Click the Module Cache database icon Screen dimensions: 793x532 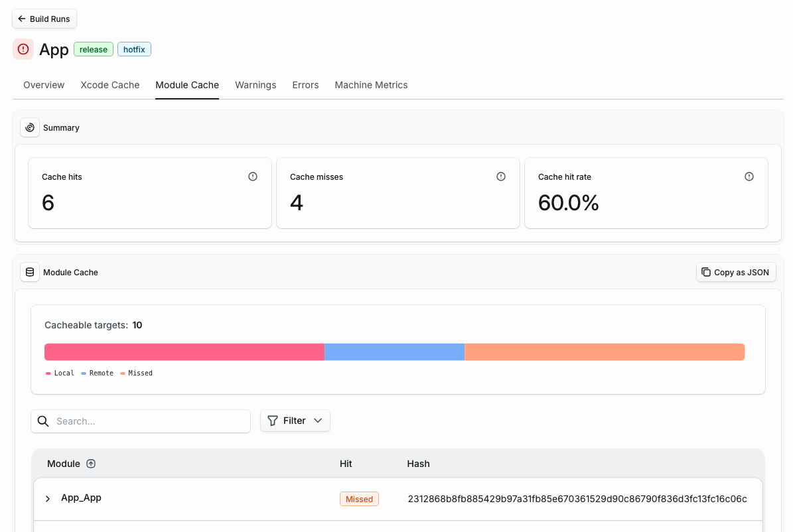pyautogui.click(x=30, y=272)
